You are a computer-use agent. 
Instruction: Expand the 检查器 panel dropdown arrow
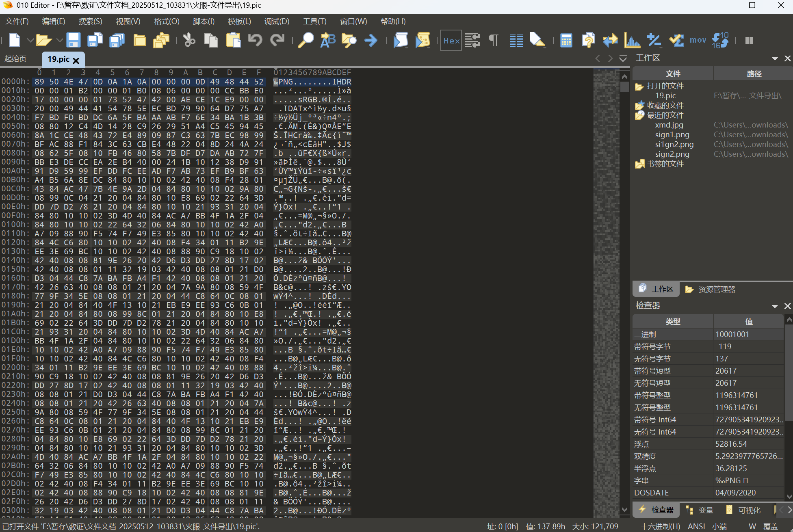[x=775, y=306]
